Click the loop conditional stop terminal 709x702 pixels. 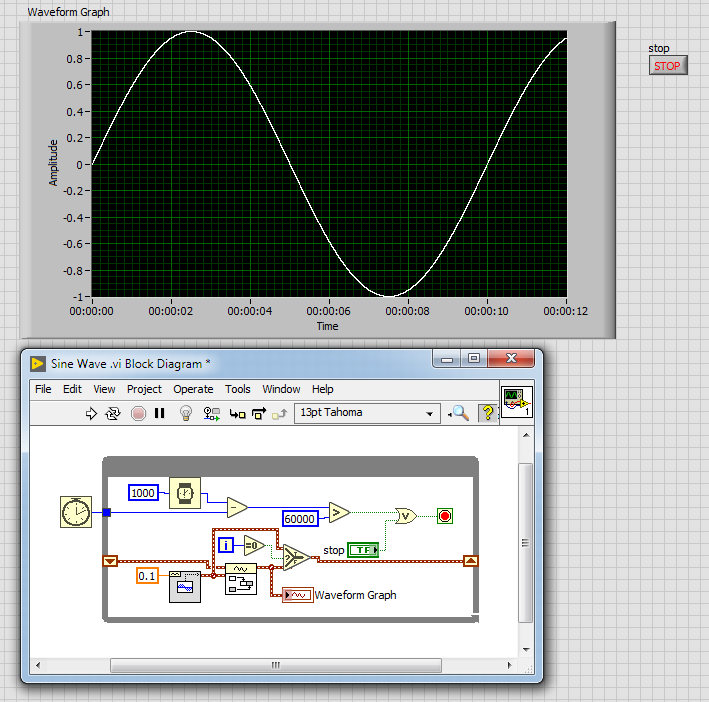click(445, 516)
